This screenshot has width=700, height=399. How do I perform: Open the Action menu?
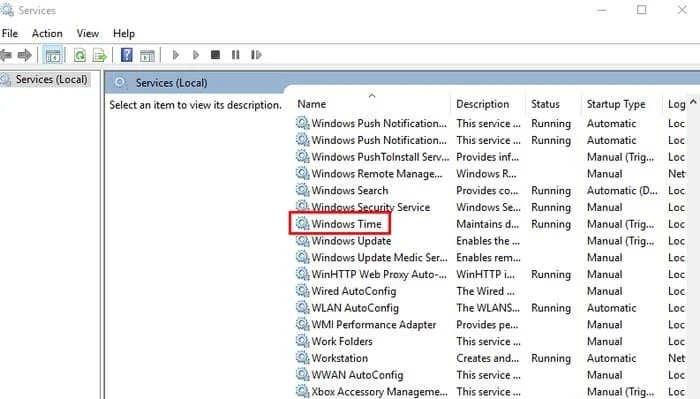tap(47, 33)
